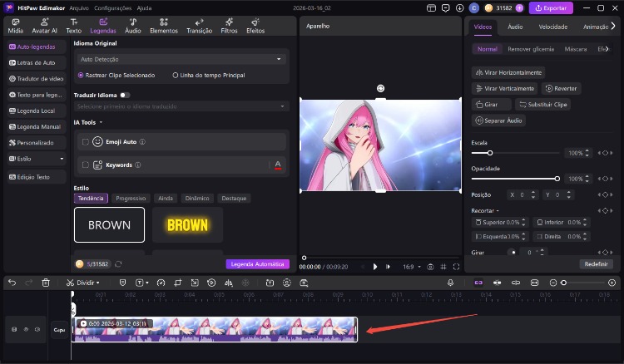Click the crop icon in timeline toolbar

(178, 283)
